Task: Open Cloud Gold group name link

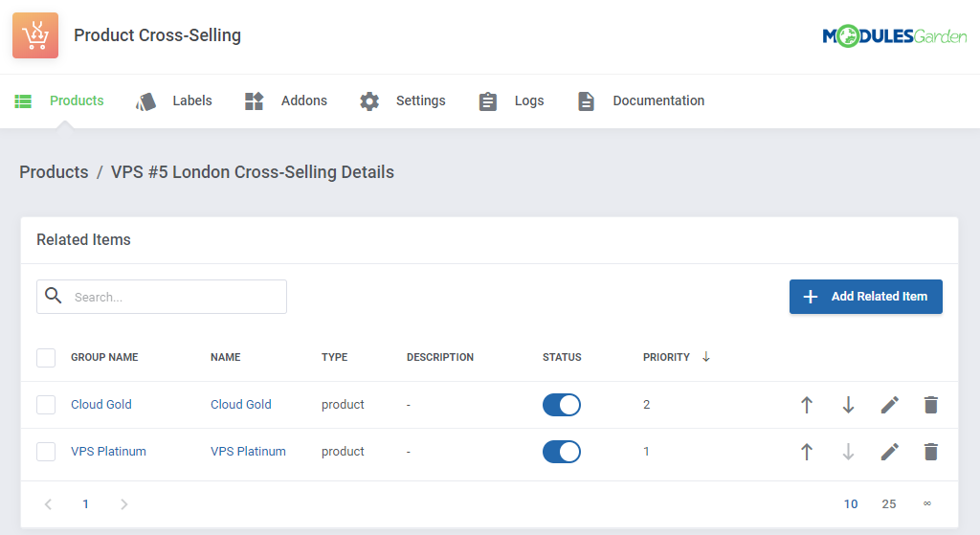Action: point(101,405)
